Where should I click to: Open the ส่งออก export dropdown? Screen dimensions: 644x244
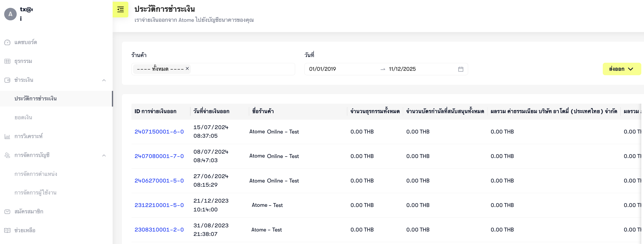coord(621,69)
